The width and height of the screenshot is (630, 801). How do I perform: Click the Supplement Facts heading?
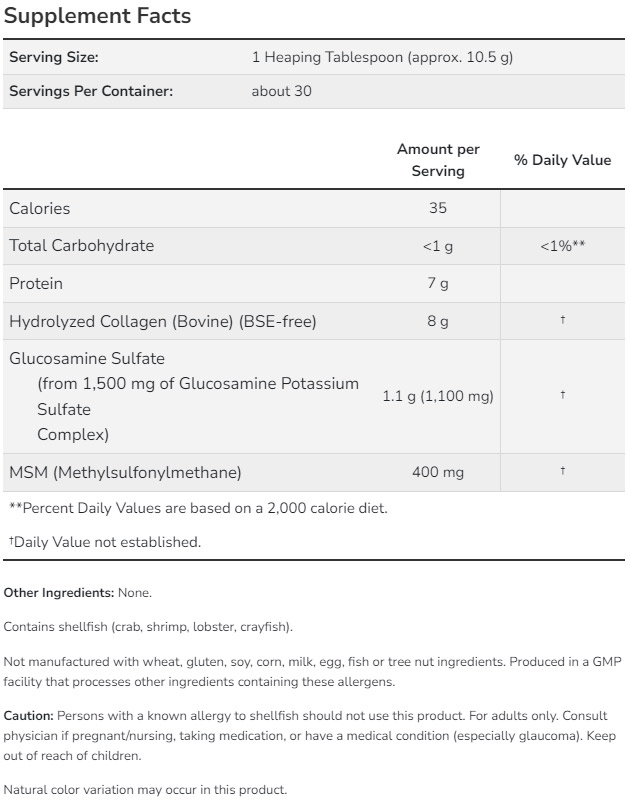pos(97,17)
